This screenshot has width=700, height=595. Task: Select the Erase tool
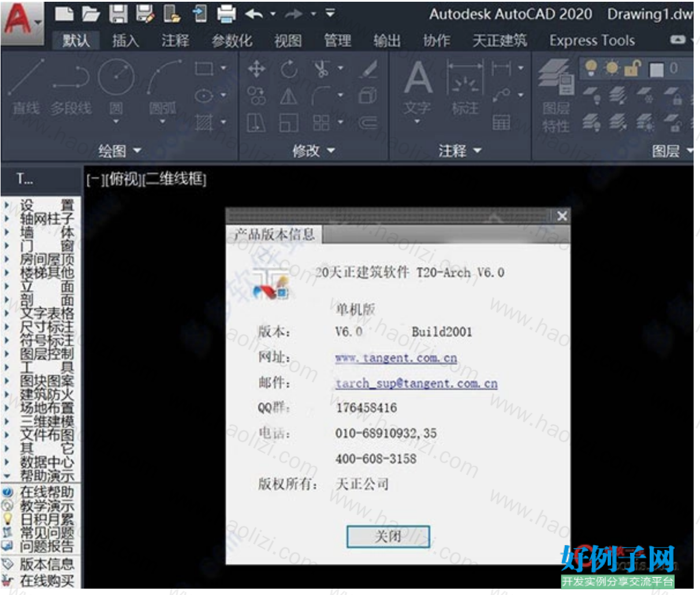pos(367,69)
